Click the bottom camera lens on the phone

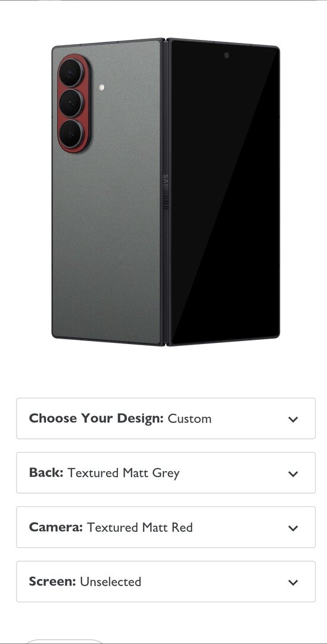pyautogui.click(x=71, y=134)
